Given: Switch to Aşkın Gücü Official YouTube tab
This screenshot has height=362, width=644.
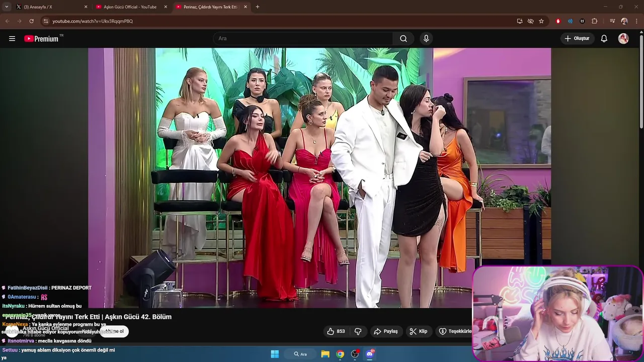Looking at the screenshot, I should [x=130, y=7].
